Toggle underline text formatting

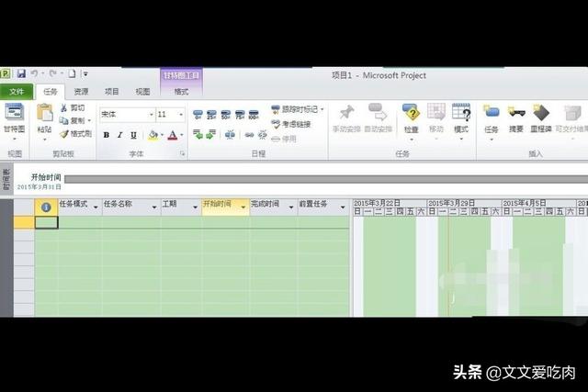click(133, 135)
